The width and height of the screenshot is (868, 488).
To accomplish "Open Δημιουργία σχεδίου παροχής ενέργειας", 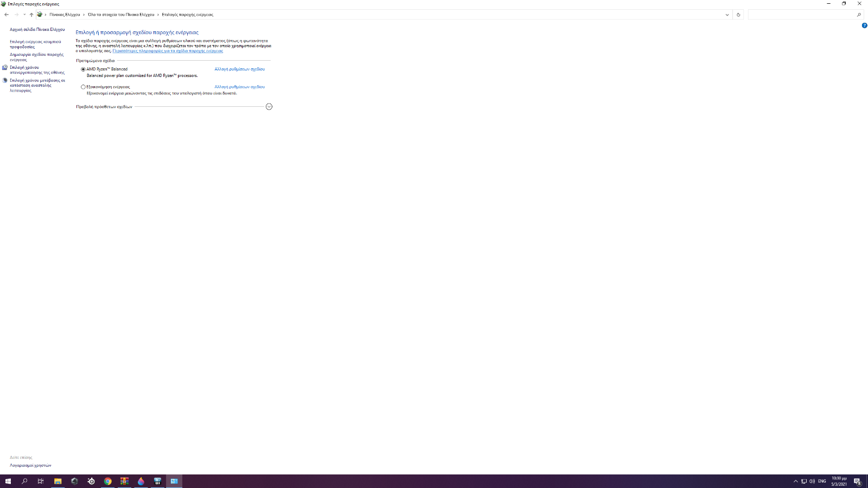I will (x=36, y=57).
